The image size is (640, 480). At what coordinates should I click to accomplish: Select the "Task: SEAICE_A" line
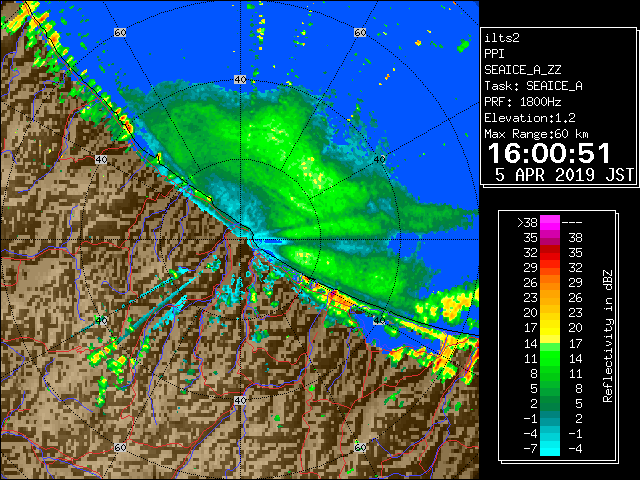[533, 86]
